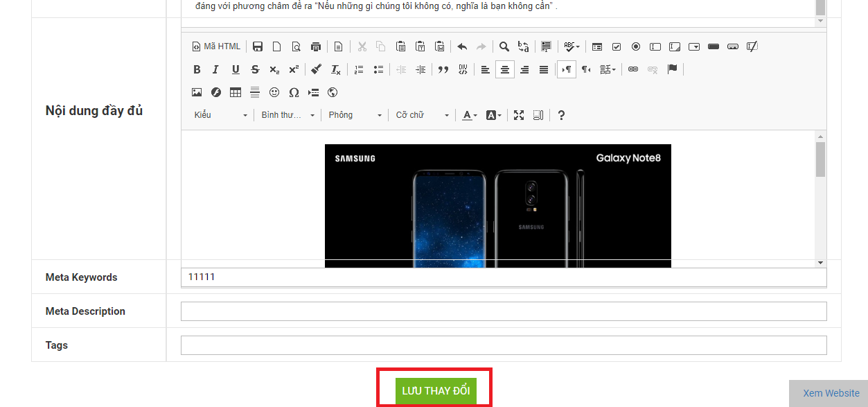Screen dimensions: 868x407
Task: Insert a Flash object
Action: tap(216, 92)
